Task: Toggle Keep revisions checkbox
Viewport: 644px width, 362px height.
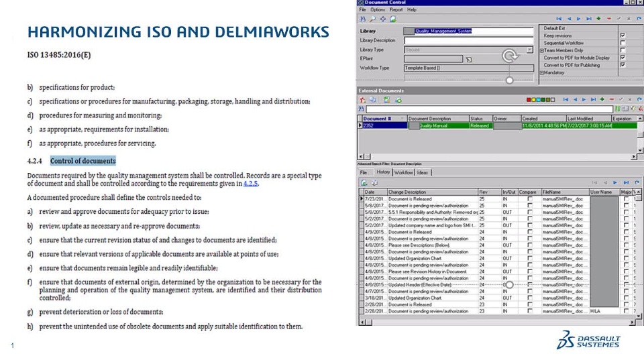Action: coord(623,36)
